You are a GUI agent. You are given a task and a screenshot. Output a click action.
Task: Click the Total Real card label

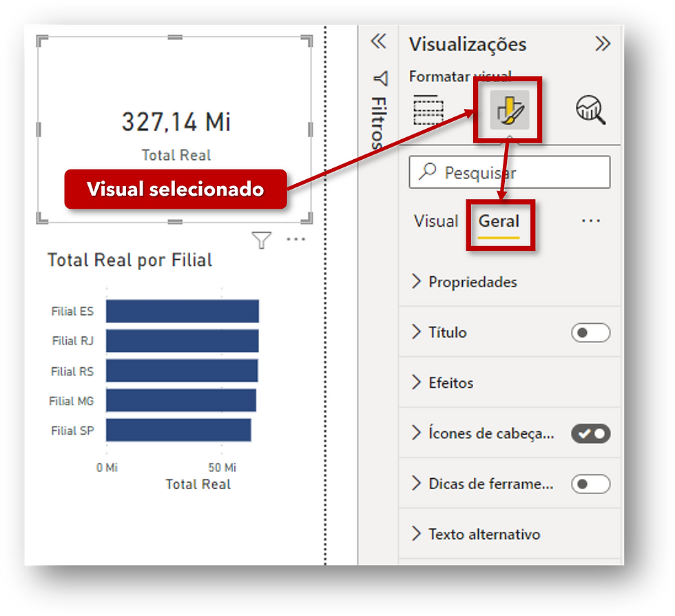[176, 155]
